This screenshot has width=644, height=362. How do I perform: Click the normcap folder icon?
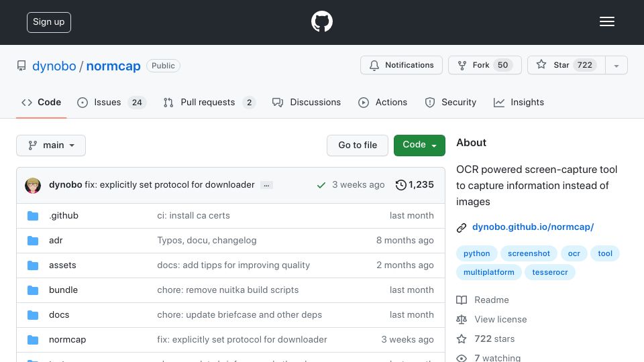(33, 340)
